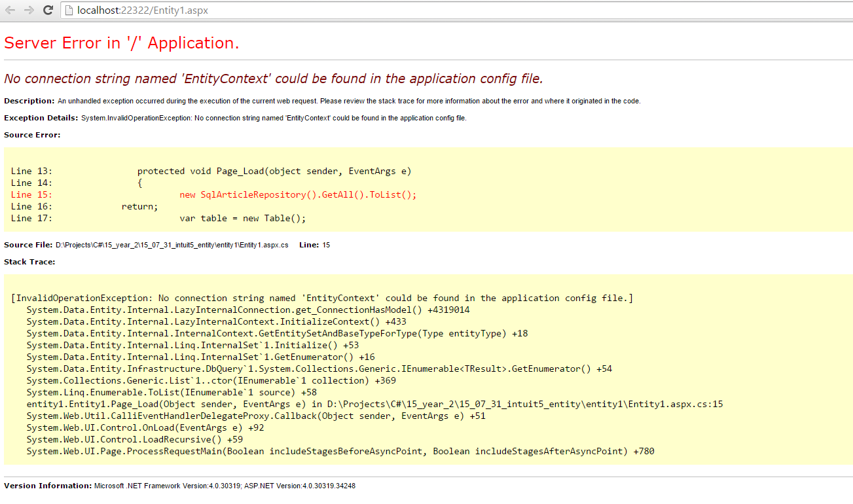Click the 'Version Information:' footer text
853x504 pixels.
tap(180, 486)
